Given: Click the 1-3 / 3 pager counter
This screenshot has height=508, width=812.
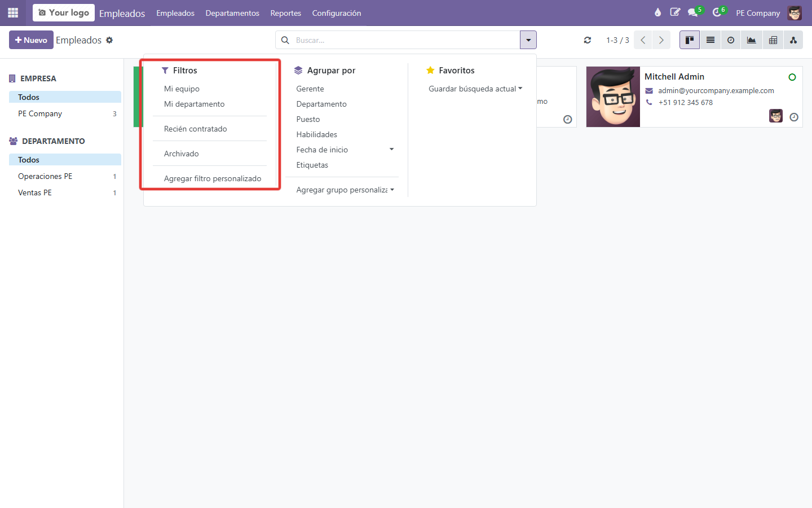Looking at the screenshot, I should (617, 40).
